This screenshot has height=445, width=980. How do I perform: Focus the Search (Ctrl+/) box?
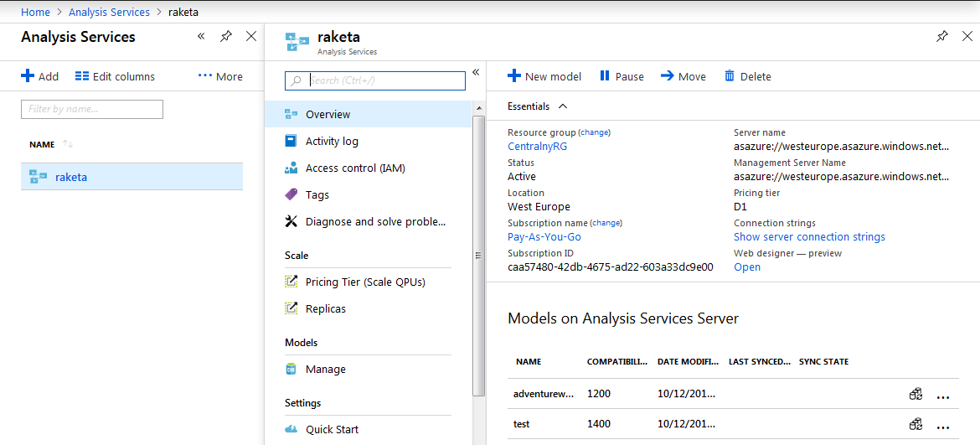click(x=375, y=80)
